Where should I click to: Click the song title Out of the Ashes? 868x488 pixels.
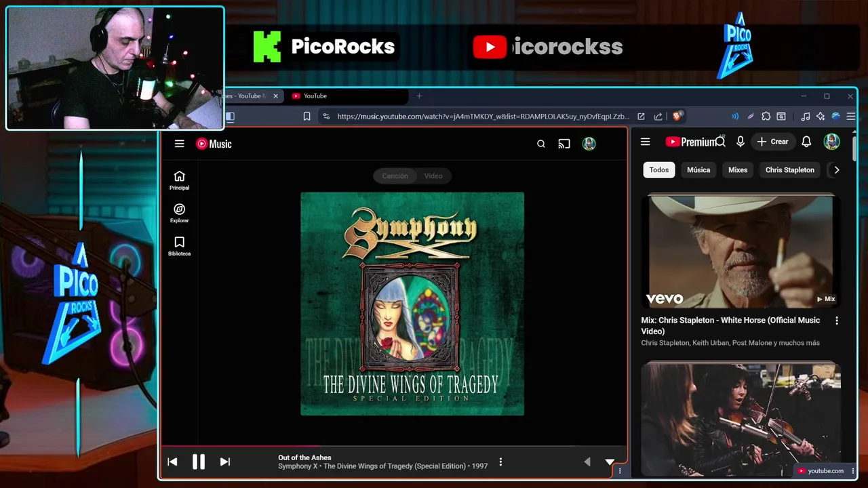tap(304, 457)
